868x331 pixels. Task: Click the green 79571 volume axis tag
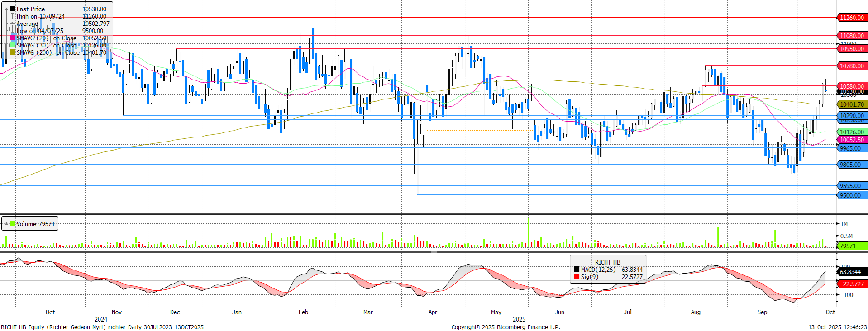tap(852, 246)
